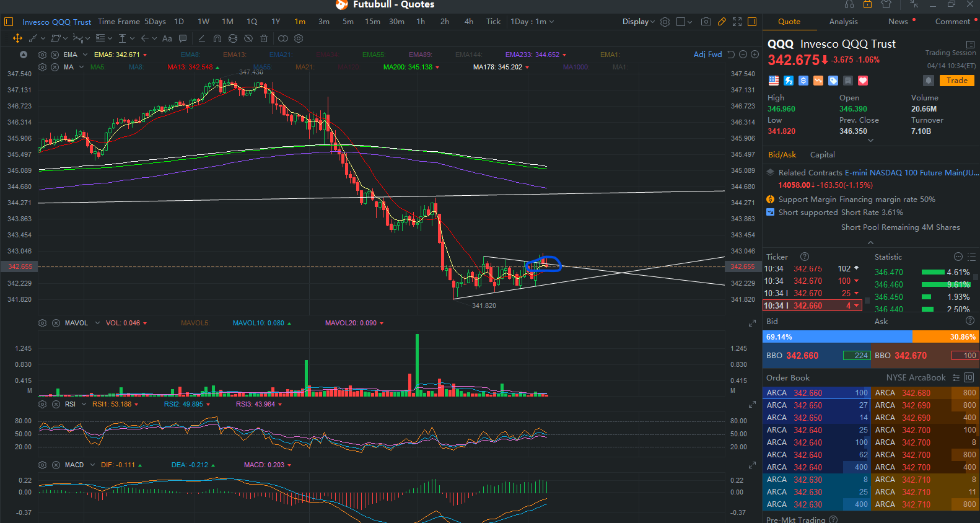Toggle the single line draw tool
This screenshot has height=523, width=980.
coord(202,38)
